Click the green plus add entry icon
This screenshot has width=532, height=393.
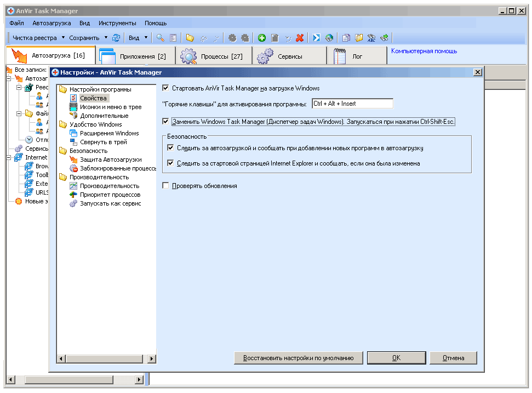262,38
